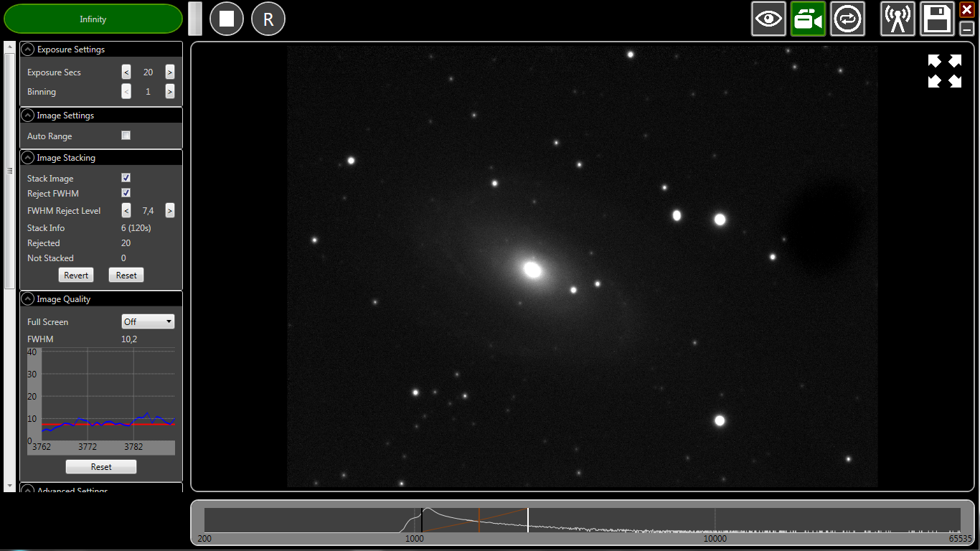980x551 pixels.
Task: Uncheck the Stack Image checkbox
Action: coord(126,178)
